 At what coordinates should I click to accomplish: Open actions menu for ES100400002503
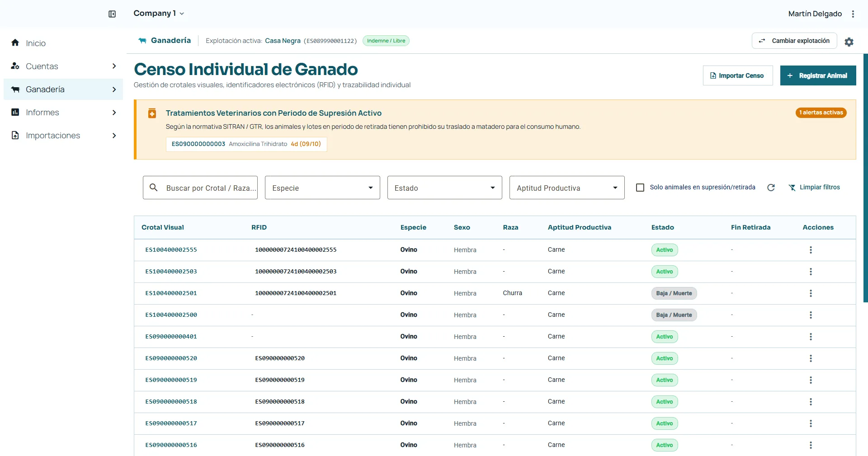pos(811,272)
